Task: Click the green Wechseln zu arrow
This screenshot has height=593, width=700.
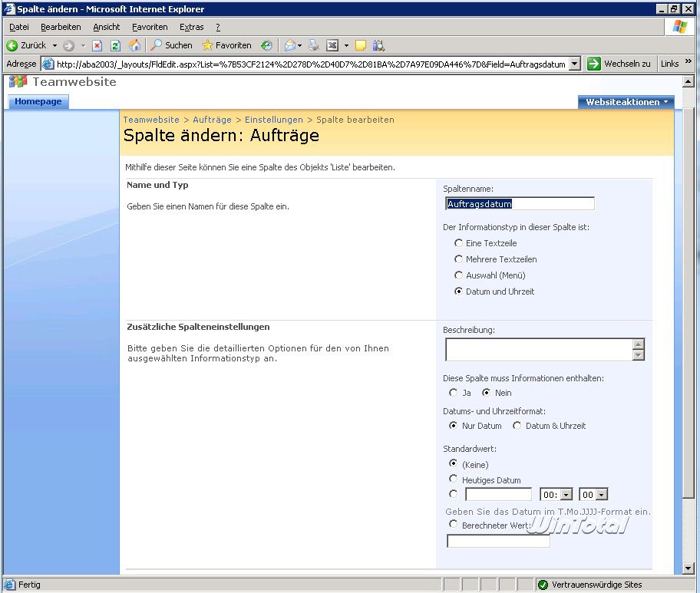Action: [594, 64]
